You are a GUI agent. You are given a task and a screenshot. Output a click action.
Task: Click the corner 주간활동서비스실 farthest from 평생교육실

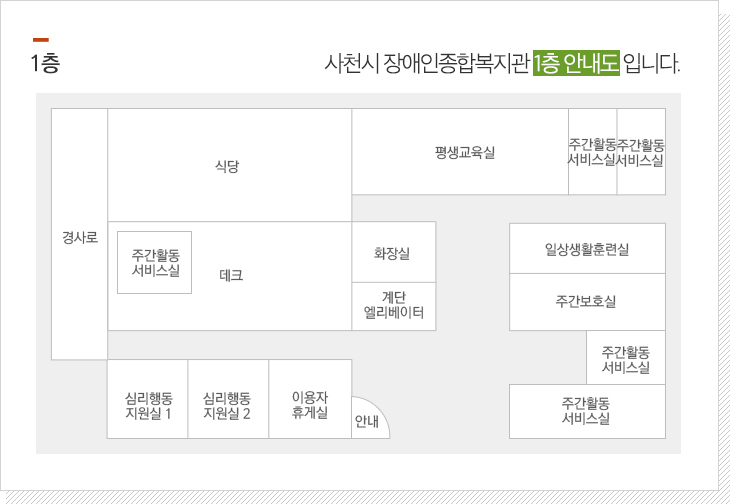[x=641, y=152]
